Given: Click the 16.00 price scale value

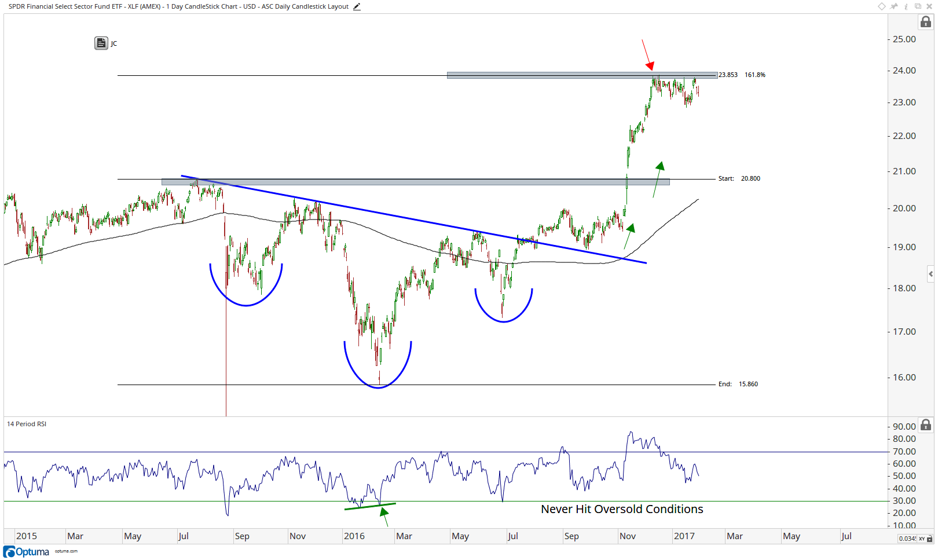Looking at the screenshot, I should [904, 378].
